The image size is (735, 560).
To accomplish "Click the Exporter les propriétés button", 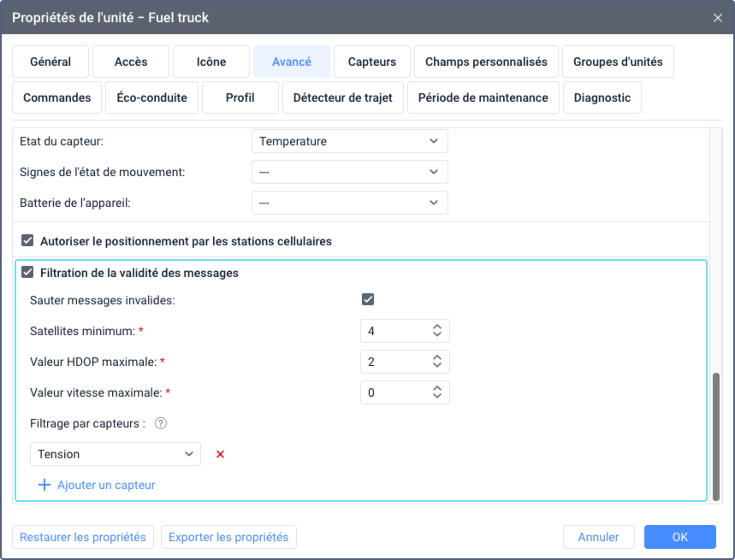I will pyautogui.click(x=228, y=537).
